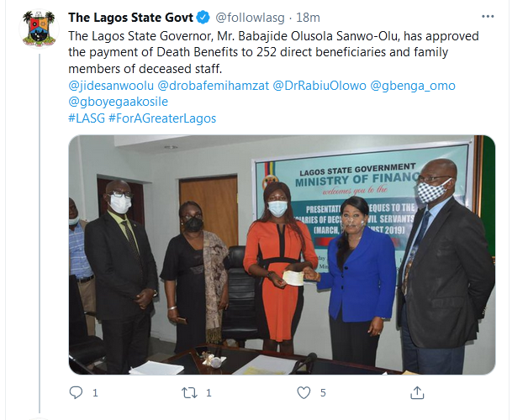Open the Lagos State Govt profile avatar
This screenshot has width=528, height=420.
click(39, 29)
